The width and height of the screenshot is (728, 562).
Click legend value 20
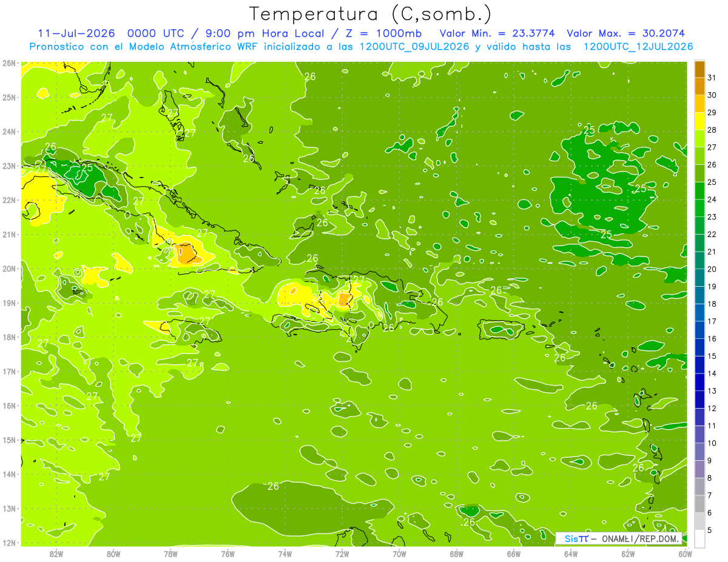click(712, 269)
